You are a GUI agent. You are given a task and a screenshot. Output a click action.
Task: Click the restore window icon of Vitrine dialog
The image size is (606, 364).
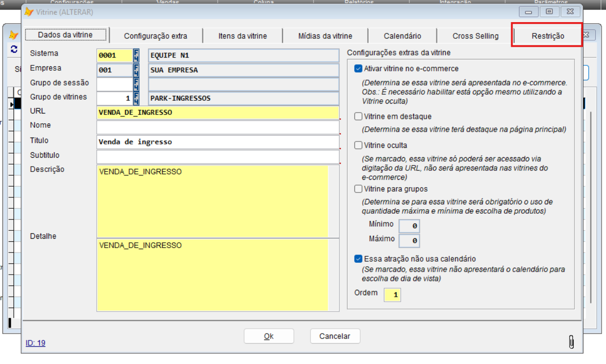549,11
